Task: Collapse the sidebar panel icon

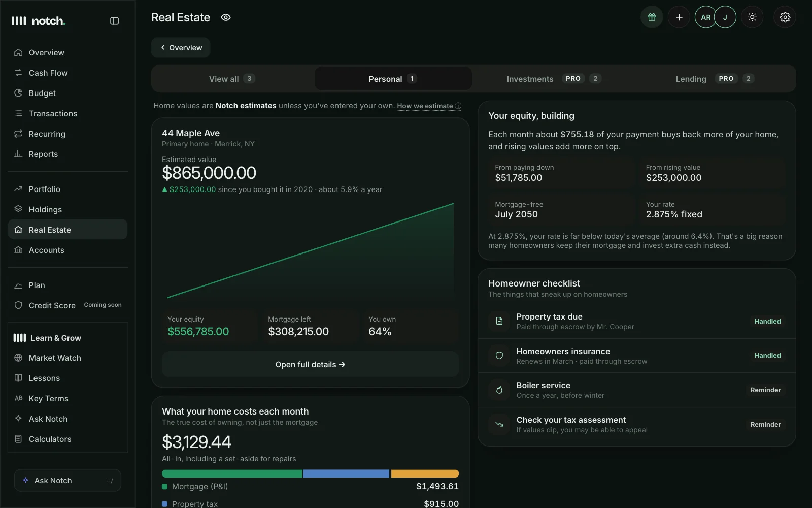Action: tap(114, 21)
